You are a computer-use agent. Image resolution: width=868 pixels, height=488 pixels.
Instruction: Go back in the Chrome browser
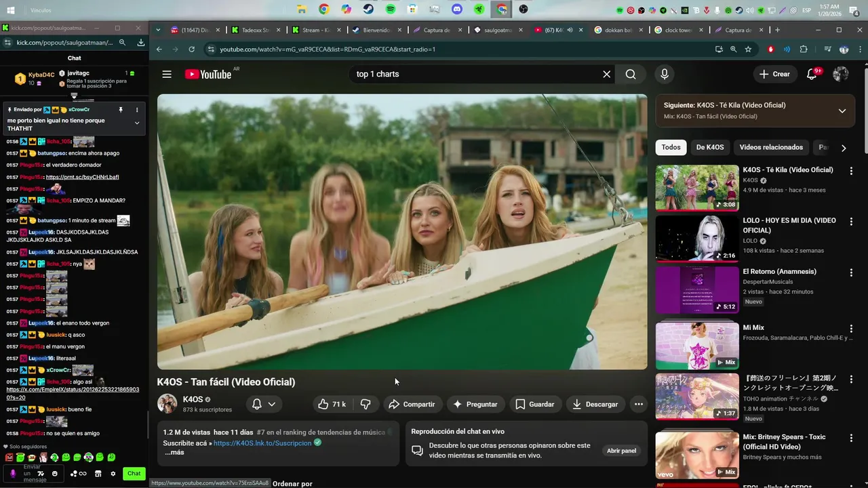pos(159,49)
